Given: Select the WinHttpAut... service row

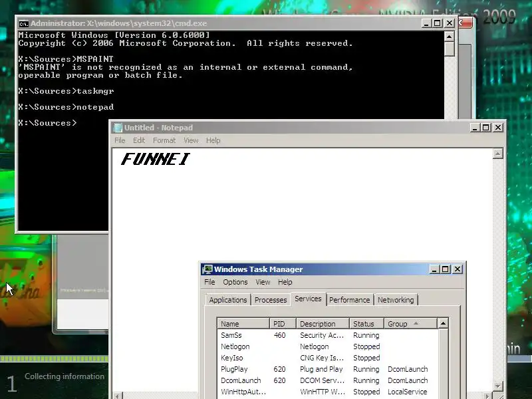Looking at the screenshot, I should tap(327, 392).
